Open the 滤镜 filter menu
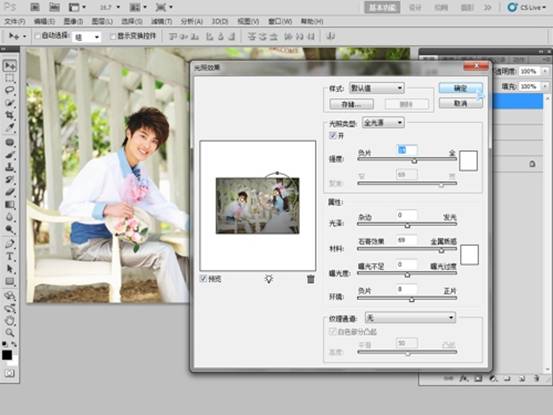 click(x=162, y=22)
